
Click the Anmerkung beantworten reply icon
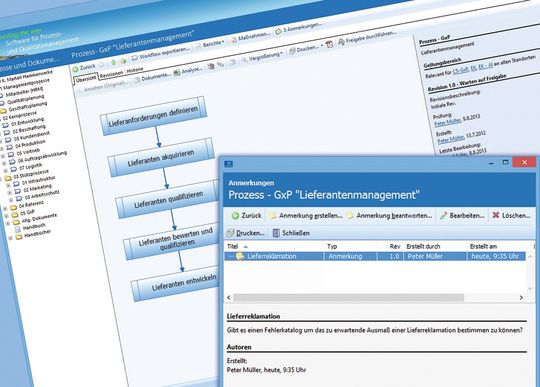tap(350, 216)
